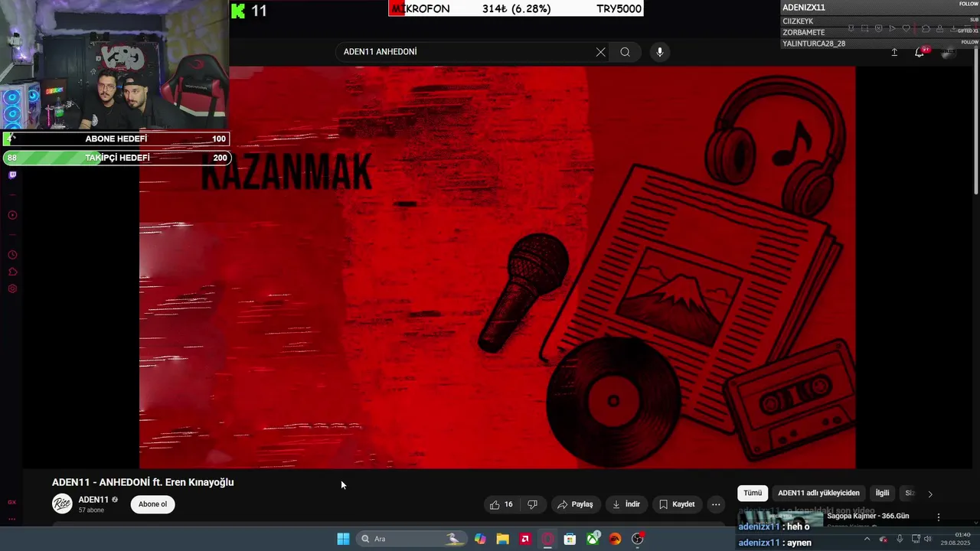Viewport: 980px width, 551px height.
Task: Open the Windows Start menu
Action: coord(343,539)
